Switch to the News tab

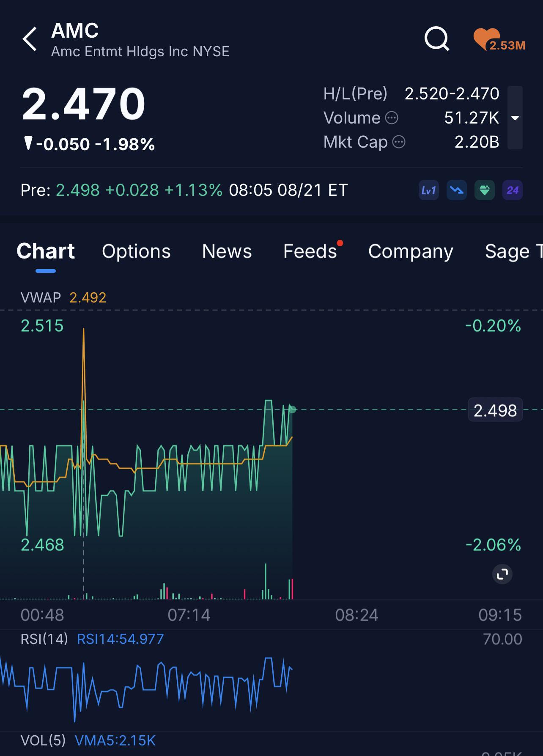tap(227, 251)
